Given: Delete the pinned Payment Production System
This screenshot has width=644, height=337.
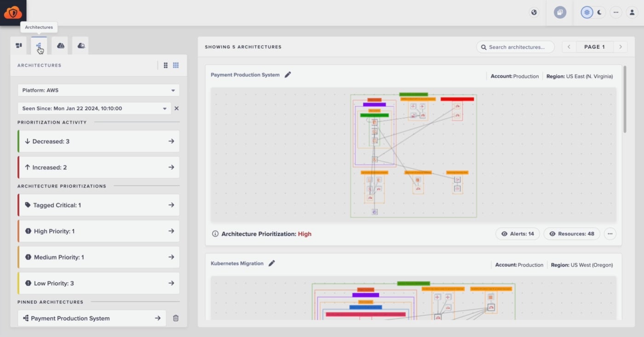Looking at the screenshot, I should click(175, 318).
